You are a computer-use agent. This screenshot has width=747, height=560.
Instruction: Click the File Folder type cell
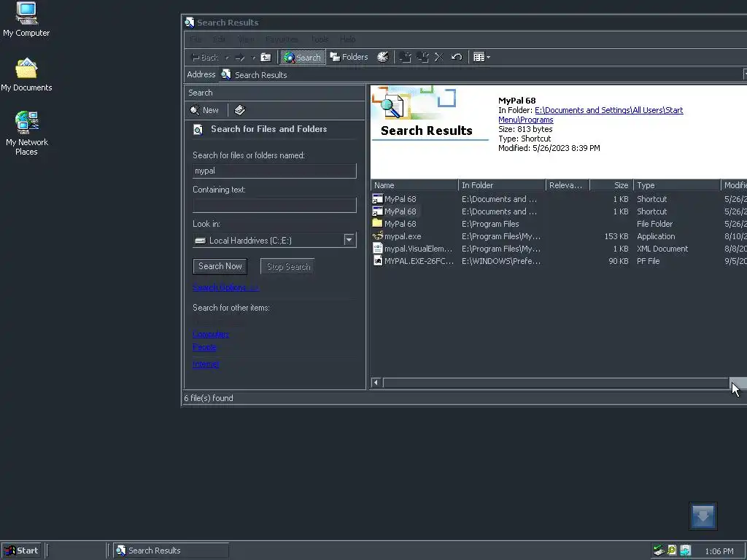(x=654, y=224)
